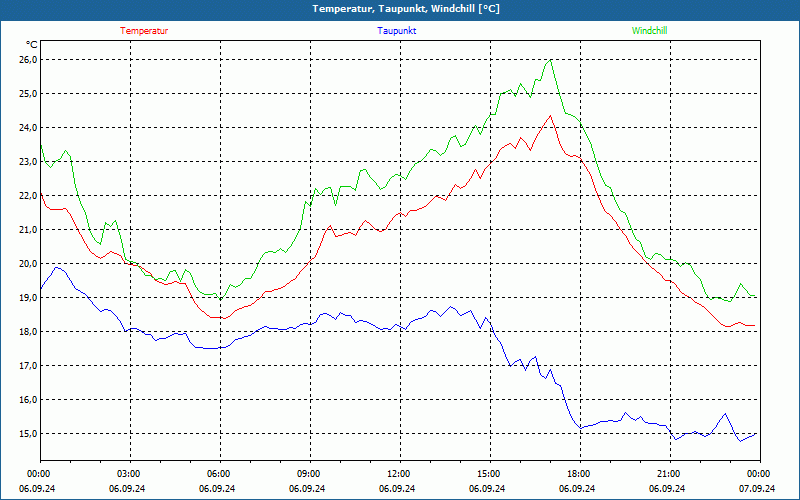Click the '24,0' y-axis value
The width and height of the screenshot is (800, 500).
coord(29,128)
